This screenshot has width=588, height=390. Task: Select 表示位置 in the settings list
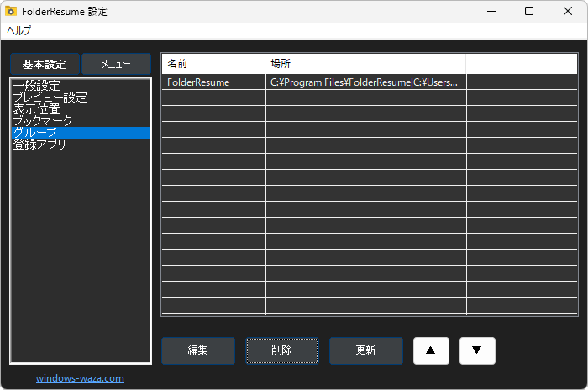point(81,109)
